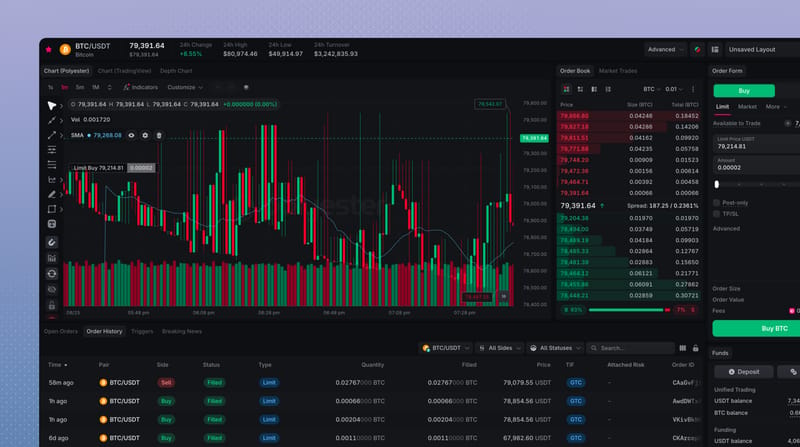Click ask price 79,827.18 in order book
800x447 pixels.
[x=574, y=127]
